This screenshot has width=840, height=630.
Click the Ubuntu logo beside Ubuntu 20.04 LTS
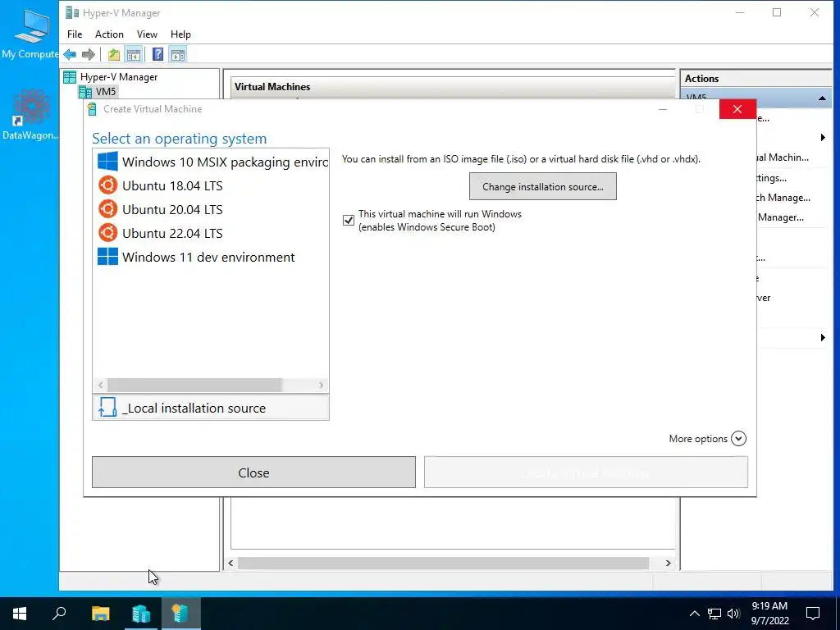(107, 209)
